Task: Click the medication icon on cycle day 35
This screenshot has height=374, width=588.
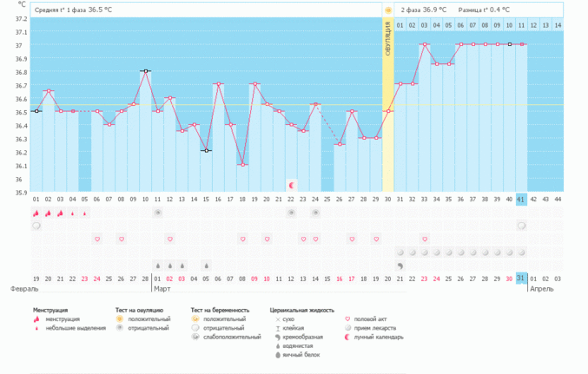Action: coord(449,253)
